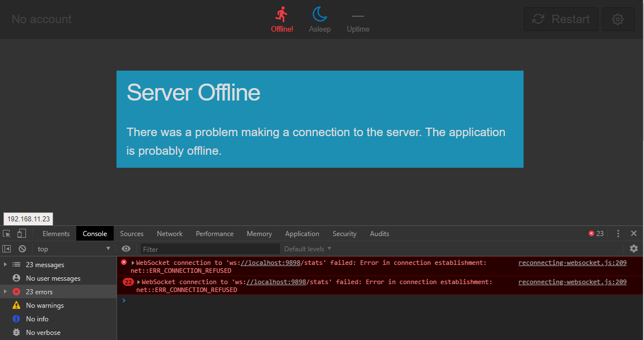Click the Uptime dash indicator
The image size is (644, 340).
point(358,16)
